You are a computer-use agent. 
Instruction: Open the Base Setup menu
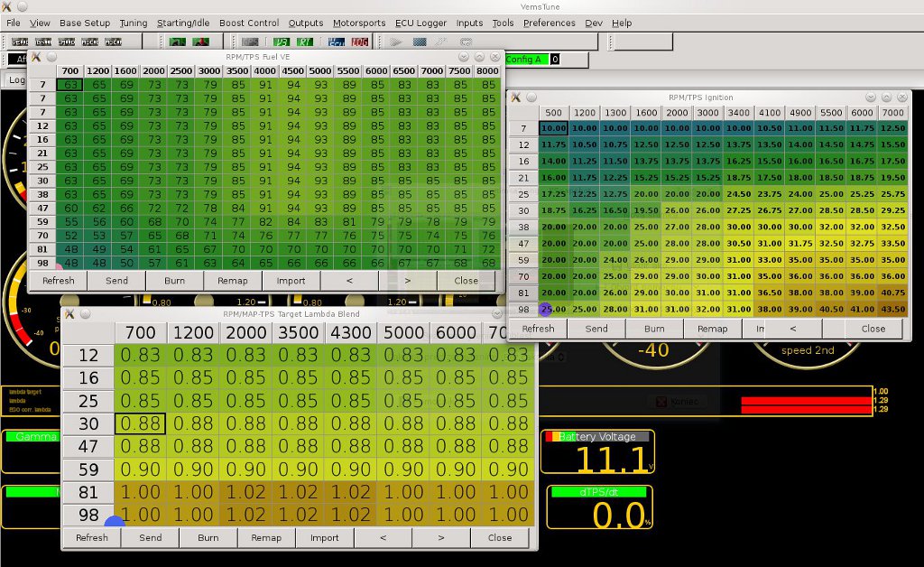click(x=85, y=23)
